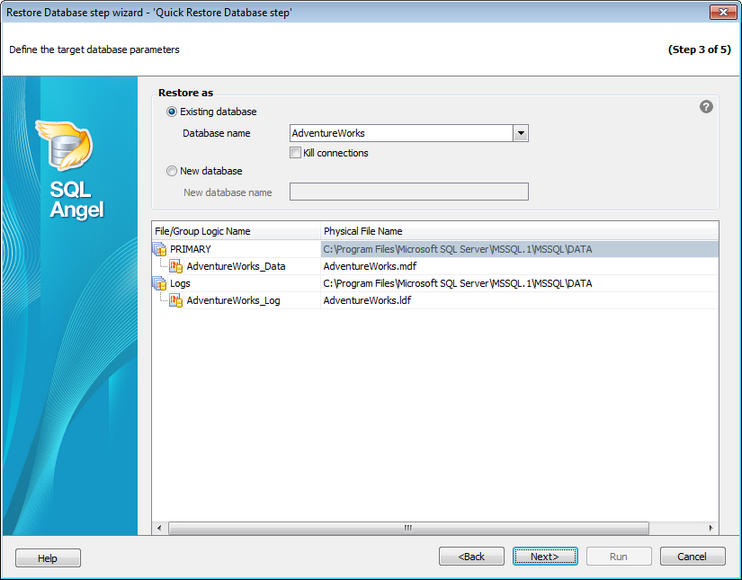Enable the Kill connections checkbox

(x=295, y=152)
